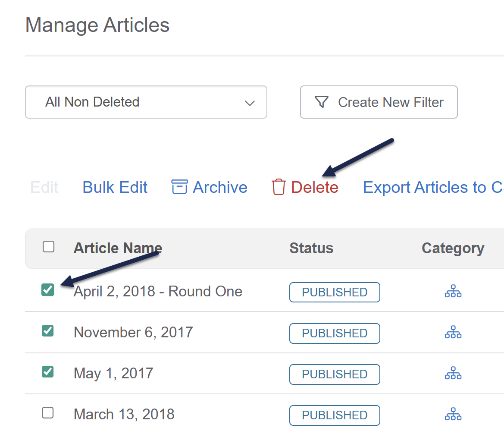Click the Bulk Edit link
The image size is (504, 434).
coord(115,187)
